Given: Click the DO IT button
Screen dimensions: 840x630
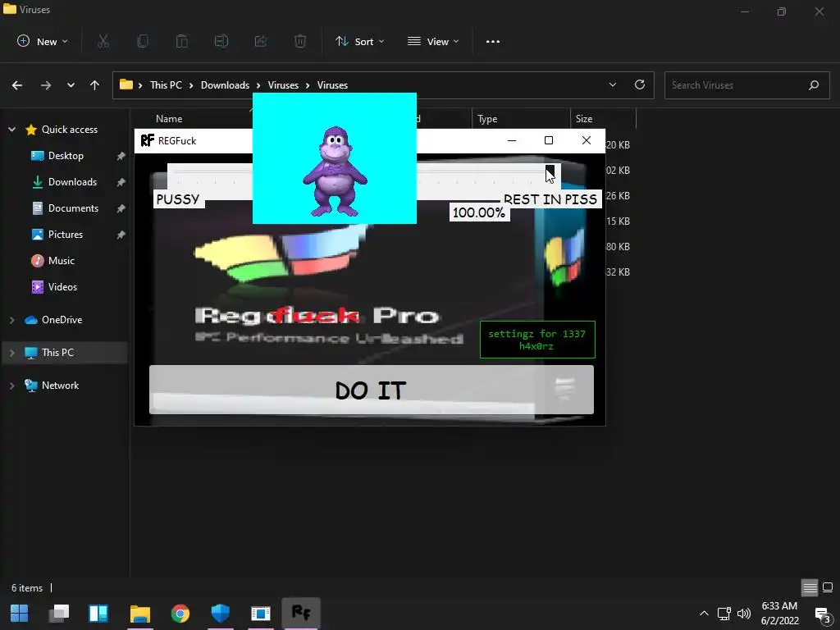Looking at the screenshot, I should click(x=372, y=390).
